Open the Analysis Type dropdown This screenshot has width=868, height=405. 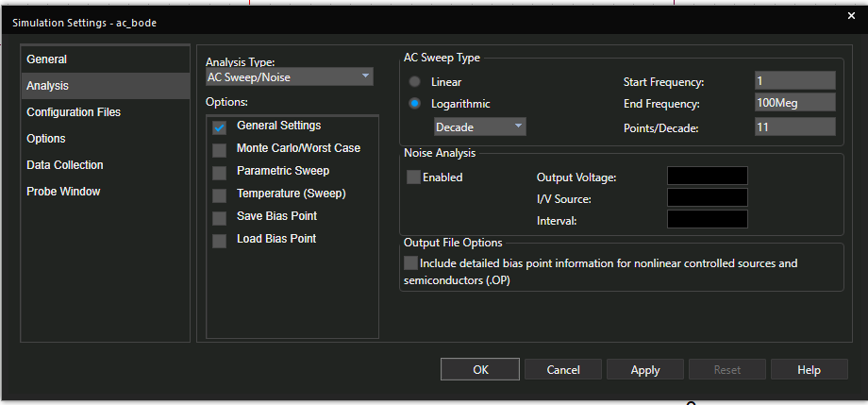coord(290,77)
